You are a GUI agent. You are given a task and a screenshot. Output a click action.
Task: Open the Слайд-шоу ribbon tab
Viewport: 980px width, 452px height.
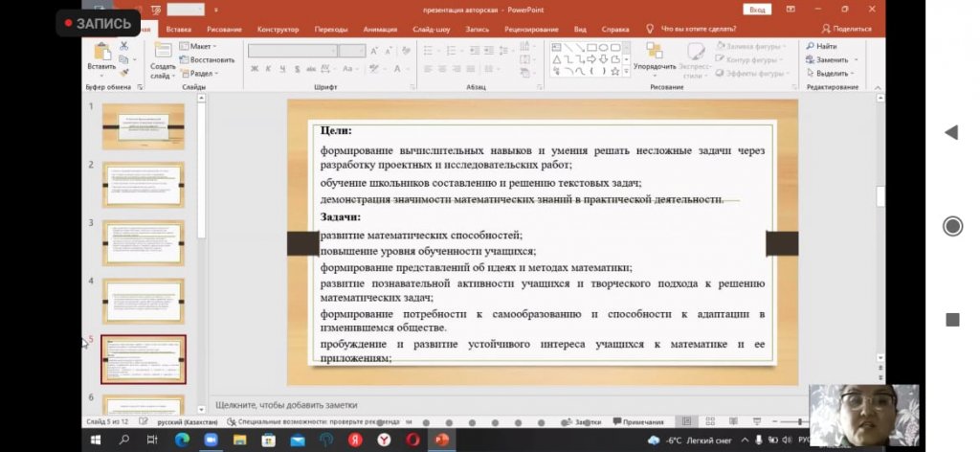(x=432, y=30)
